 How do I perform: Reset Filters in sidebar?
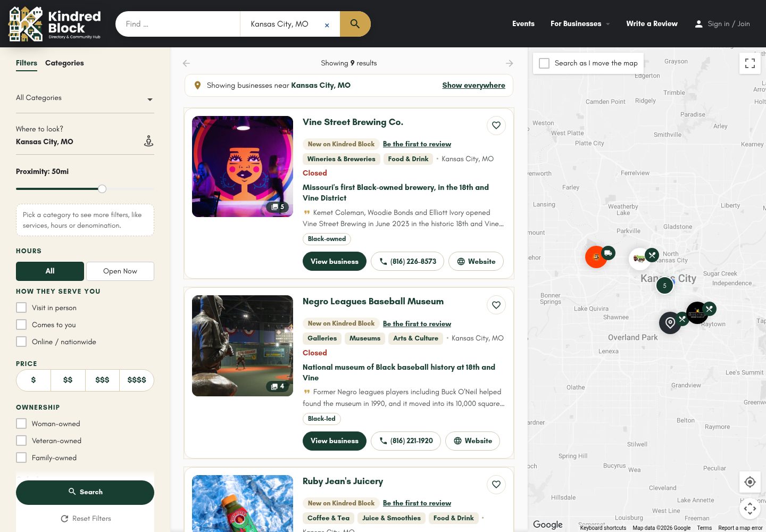coord(86,519)
